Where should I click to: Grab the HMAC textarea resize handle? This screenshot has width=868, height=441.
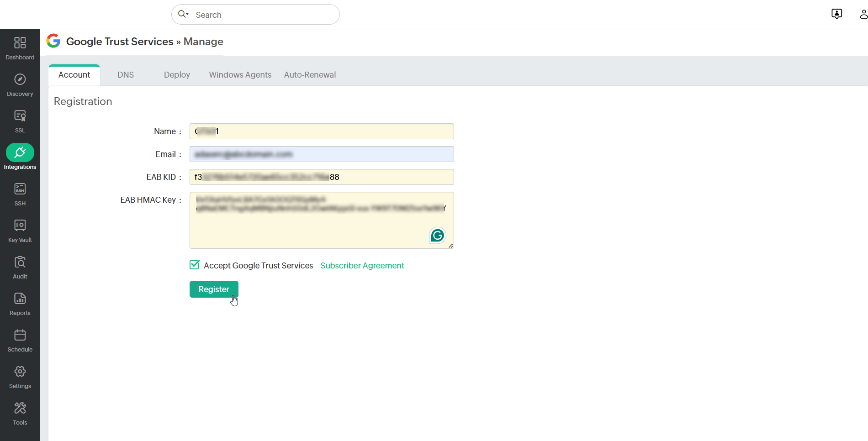click(x=450, y=246)
